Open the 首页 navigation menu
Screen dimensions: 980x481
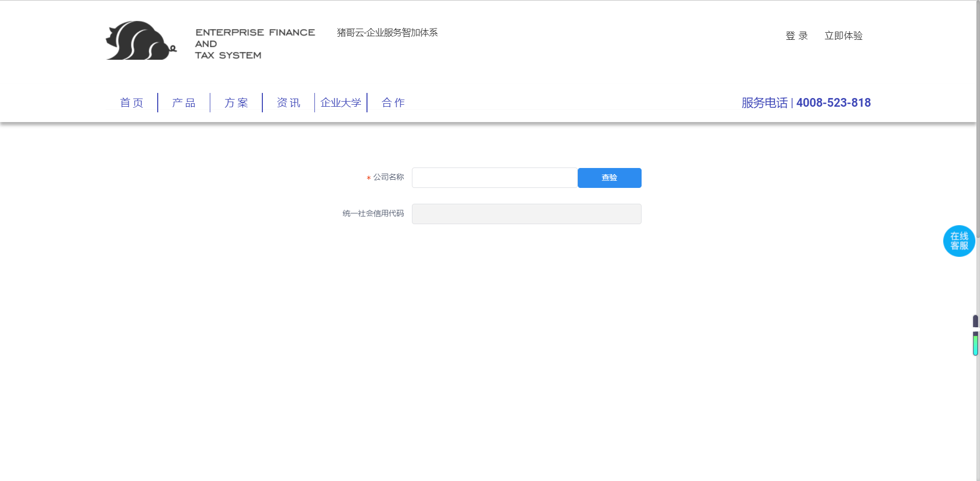pyautogui.click(x=131, y=103)
